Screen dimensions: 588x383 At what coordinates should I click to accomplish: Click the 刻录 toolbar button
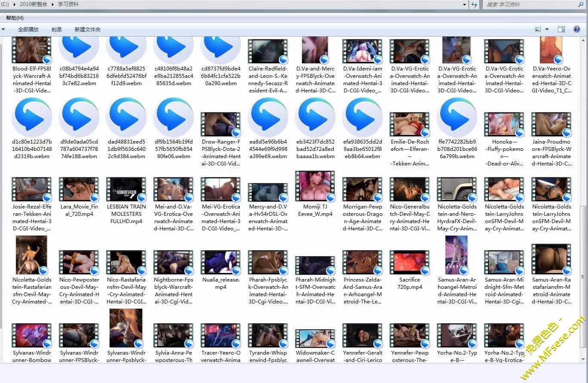[57, 30]
